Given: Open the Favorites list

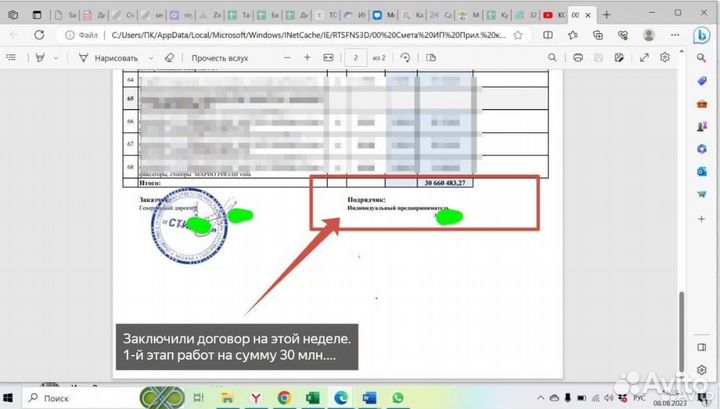Looking at the screenshot, I should 573,35.
